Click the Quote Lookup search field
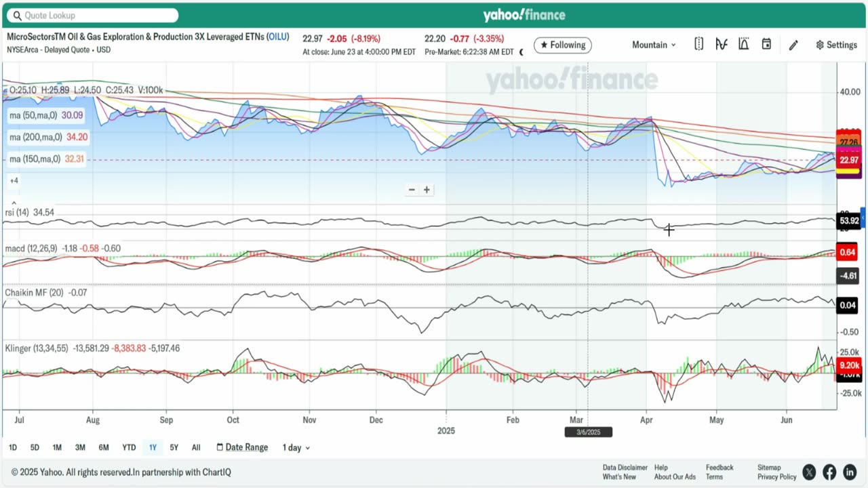Image resolution: width=868 pixels, height=488 pixels. [94, 15]
